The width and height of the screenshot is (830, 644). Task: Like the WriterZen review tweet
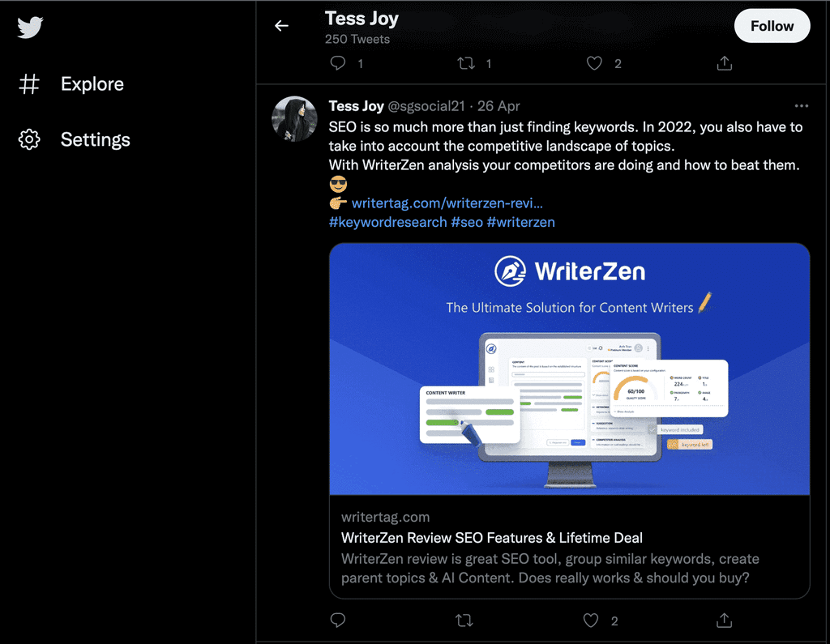pos(591,621)
